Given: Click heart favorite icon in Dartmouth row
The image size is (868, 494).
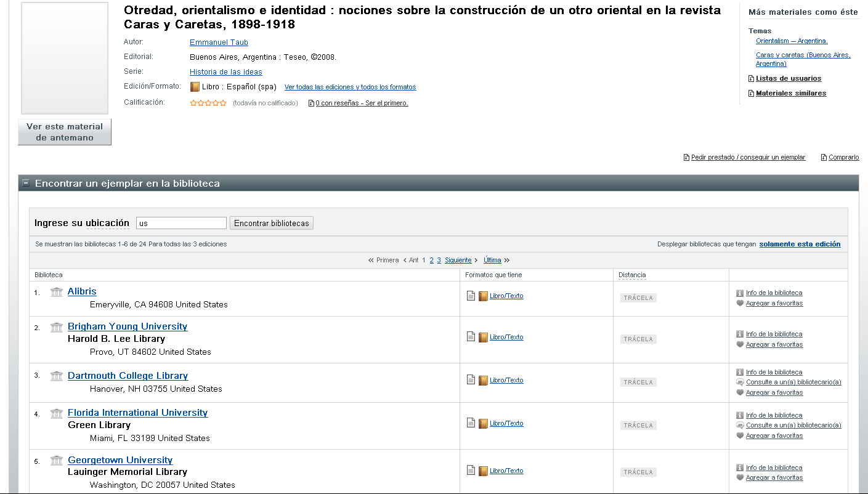Looking at the screenshot, I should (x=740, y=393).
